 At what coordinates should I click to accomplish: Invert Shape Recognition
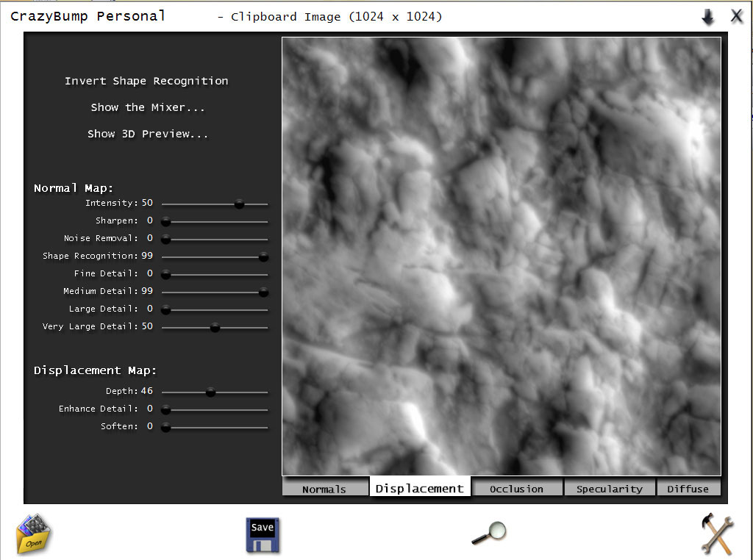(146, 81)
